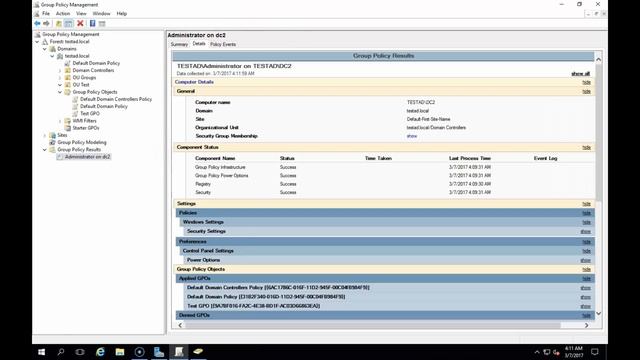Select Administrator on dc2 tree item
Viewport: 640px width, 360px height.
point(87,157)
